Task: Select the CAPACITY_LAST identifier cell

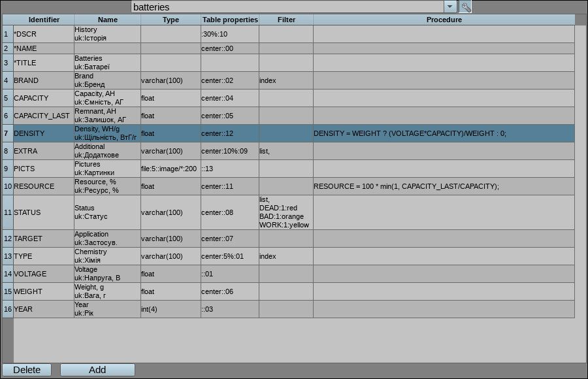Action: click(x=44, y=116)
